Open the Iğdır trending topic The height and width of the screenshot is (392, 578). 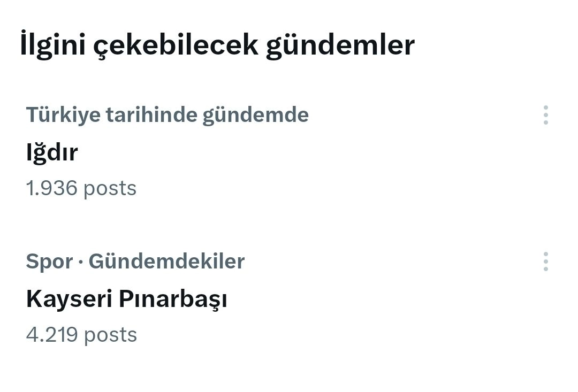[x=52, y=152]
